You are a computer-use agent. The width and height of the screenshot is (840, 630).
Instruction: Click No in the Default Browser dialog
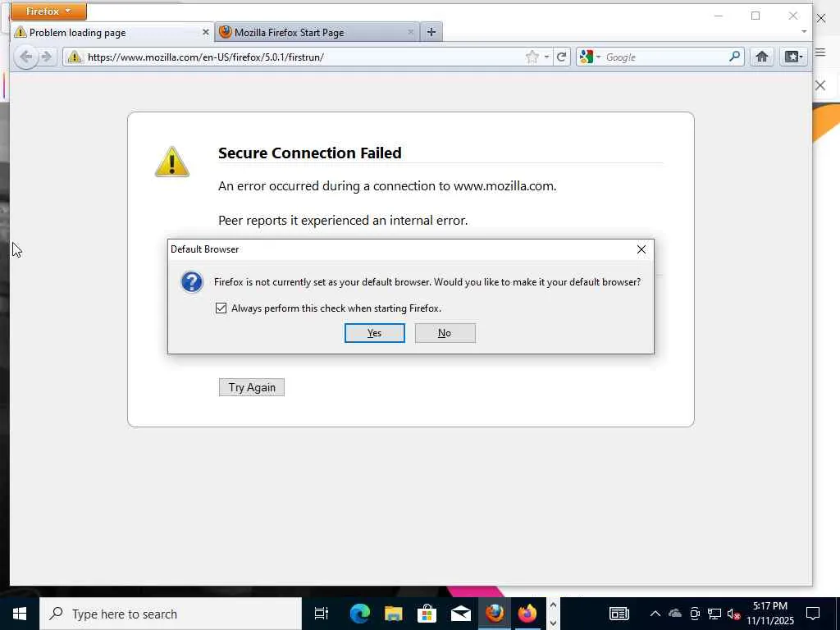tap(445, 333)
